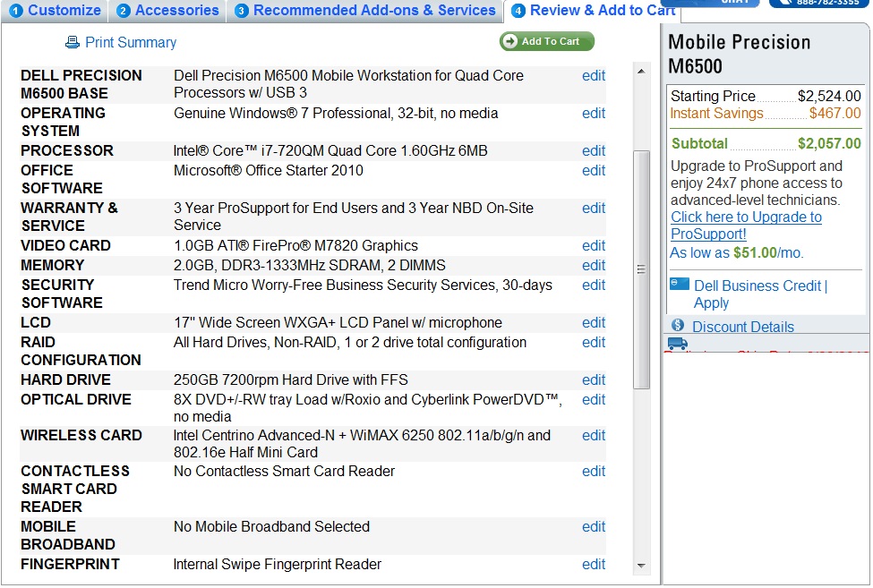
Task: Click the scrollbar up arrow
Action: [x=641, y=72]
